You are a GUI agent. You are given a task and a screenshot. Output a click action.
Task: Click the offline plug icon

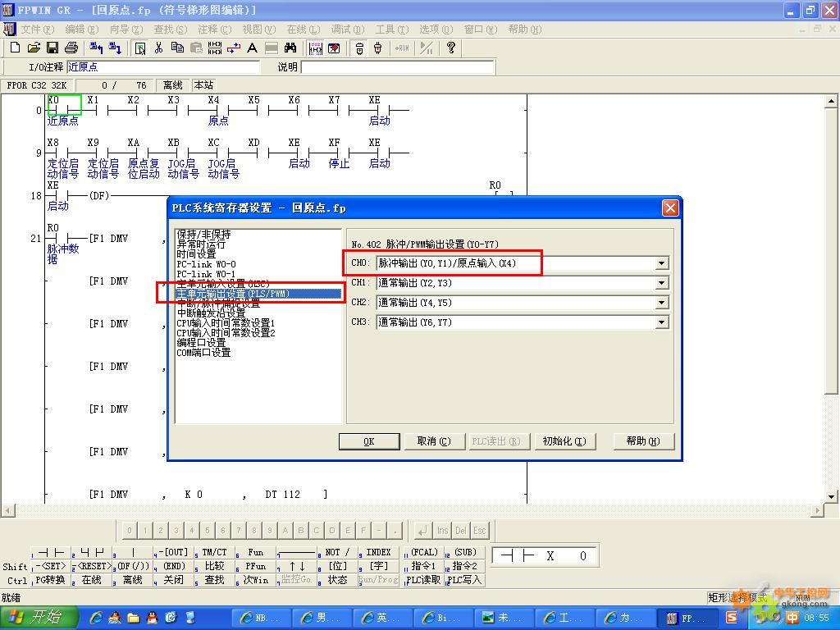(378, 48)
